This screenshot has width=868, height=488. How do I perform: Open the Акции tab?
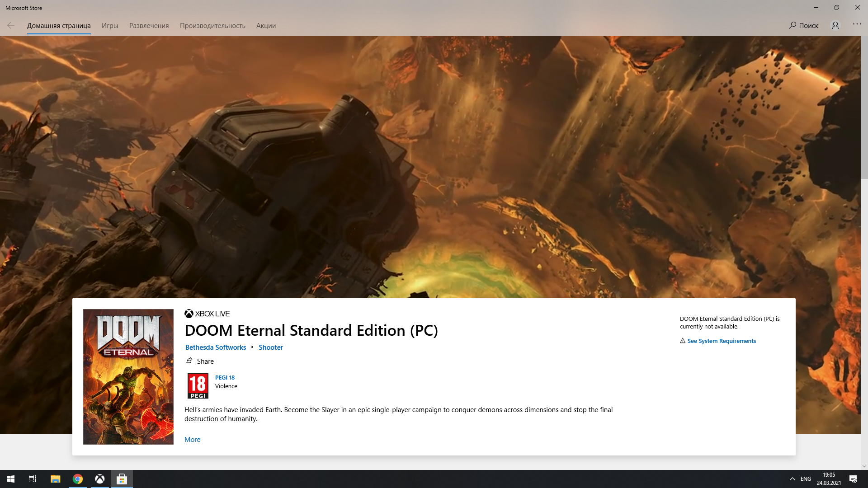click(266, 26)
